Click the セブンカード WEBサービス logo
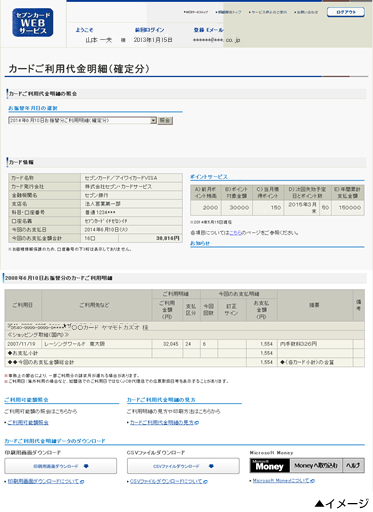373x512 pixels. tap(33, 22)
